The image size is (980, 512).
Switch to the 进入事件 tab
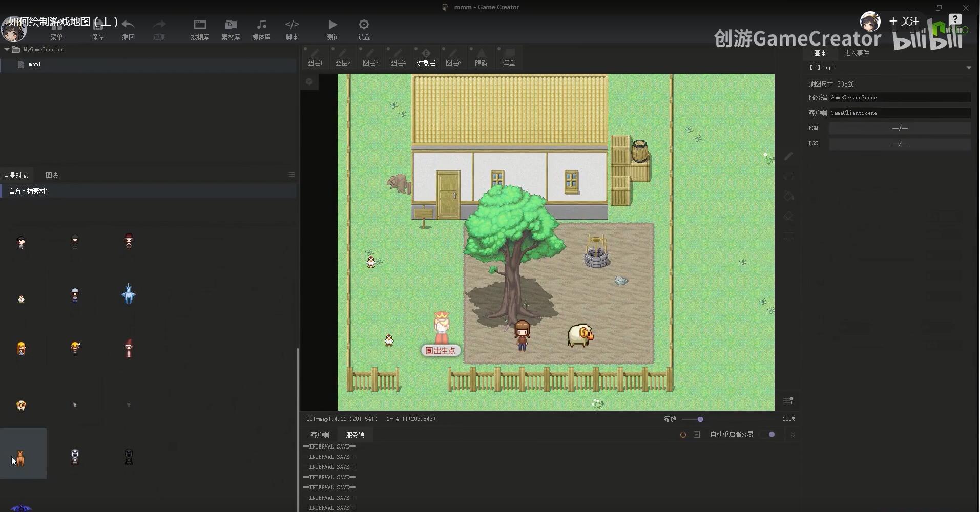(x=856, y=53)
